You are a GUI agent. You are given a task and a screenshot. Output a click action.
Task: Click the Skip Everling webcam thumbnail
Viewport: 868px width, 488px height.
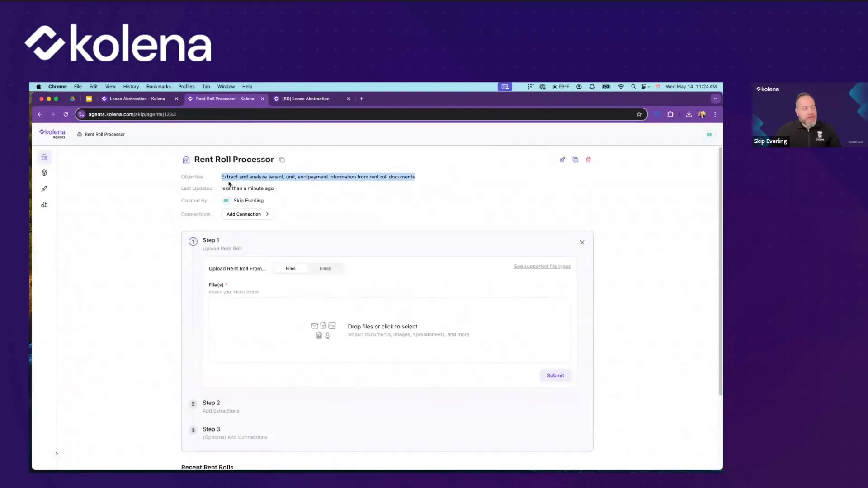(x=809, y=115)
